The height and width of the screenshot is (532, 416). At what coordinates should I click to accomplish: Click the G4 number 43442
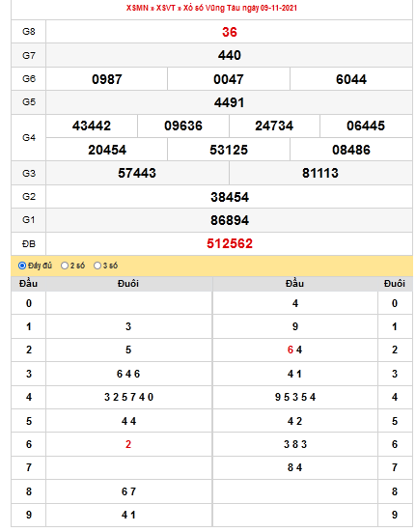tap(92, 126)
